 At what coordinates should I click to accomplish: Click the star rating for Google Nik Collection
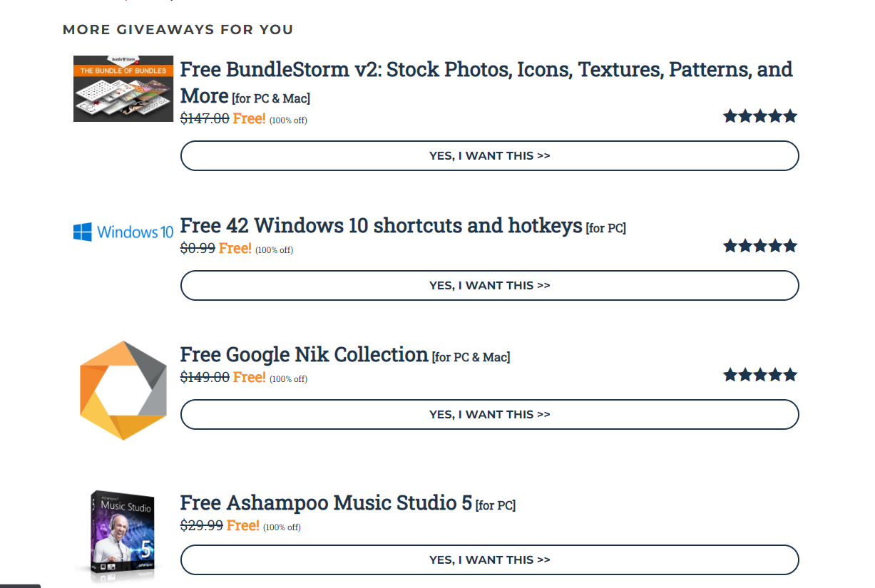click(x=760, y=375)
